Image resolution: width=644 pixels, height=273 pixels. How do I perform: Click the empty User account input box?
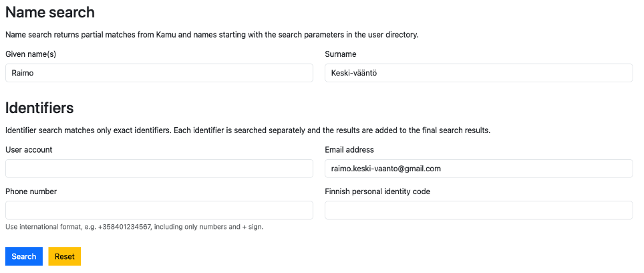click(159, 169)
